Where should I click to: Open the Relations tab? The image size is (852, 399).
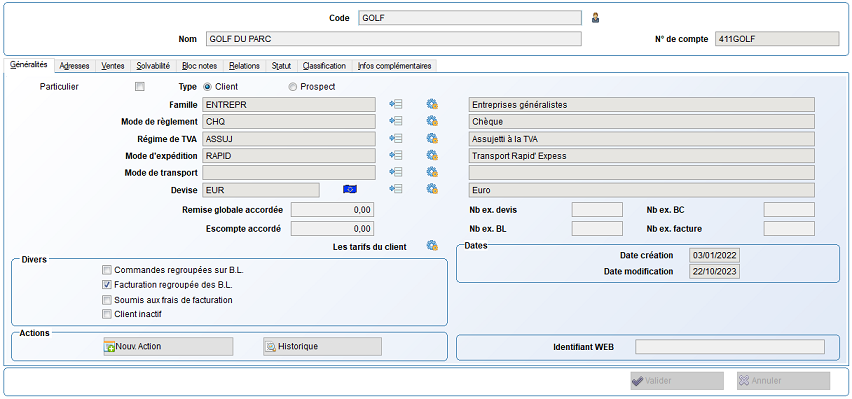pyautogui.click(x=244, y=66)
